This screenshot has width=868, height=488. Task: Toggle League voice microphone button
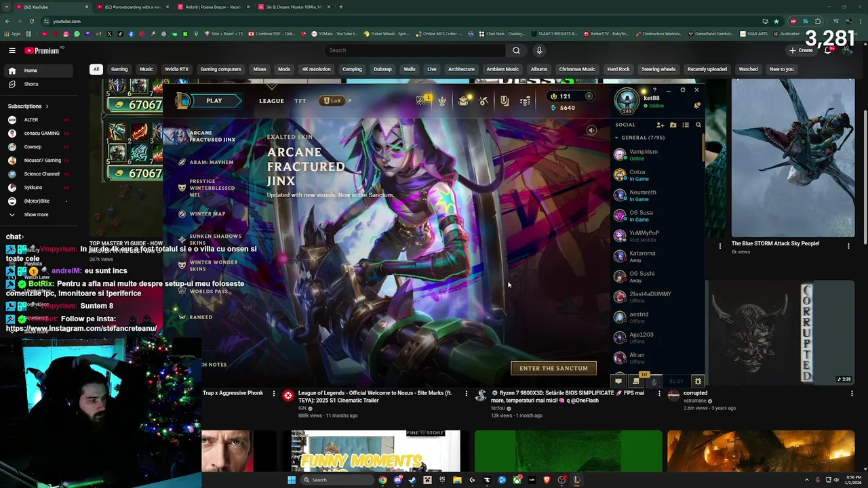654,382
